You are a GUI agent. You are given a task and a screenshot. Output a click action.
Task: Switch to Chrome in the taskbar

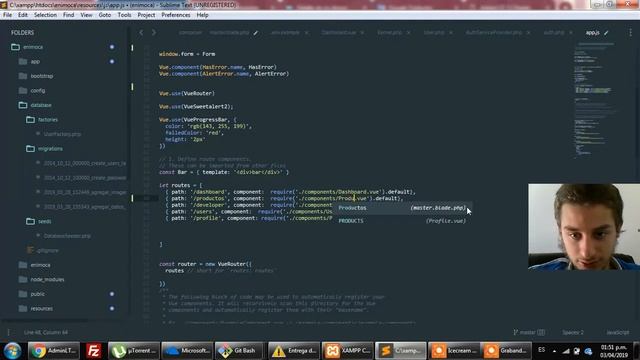54,351
